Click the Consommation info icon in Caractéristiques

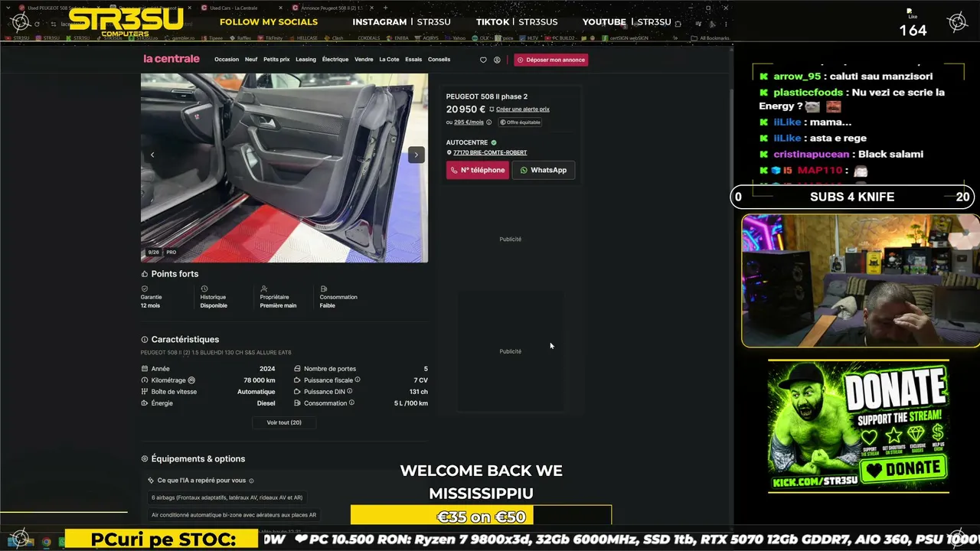pyautogui.click(x=352, y=403)
